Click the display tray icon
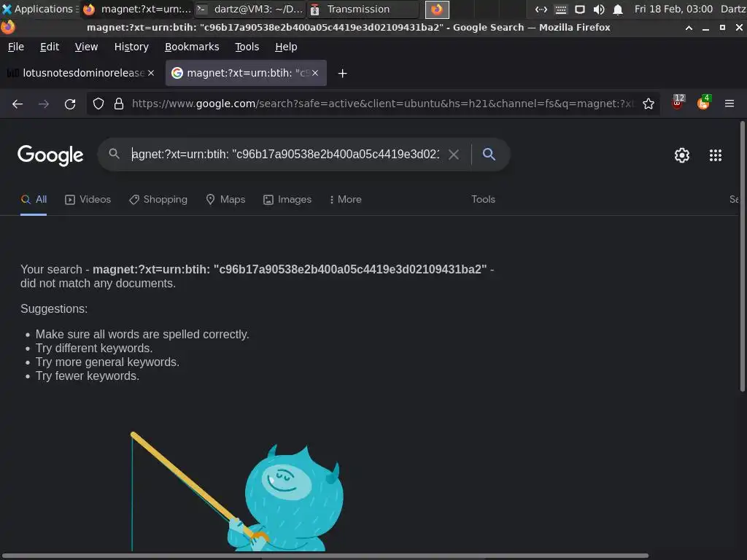 click(580, 9)
